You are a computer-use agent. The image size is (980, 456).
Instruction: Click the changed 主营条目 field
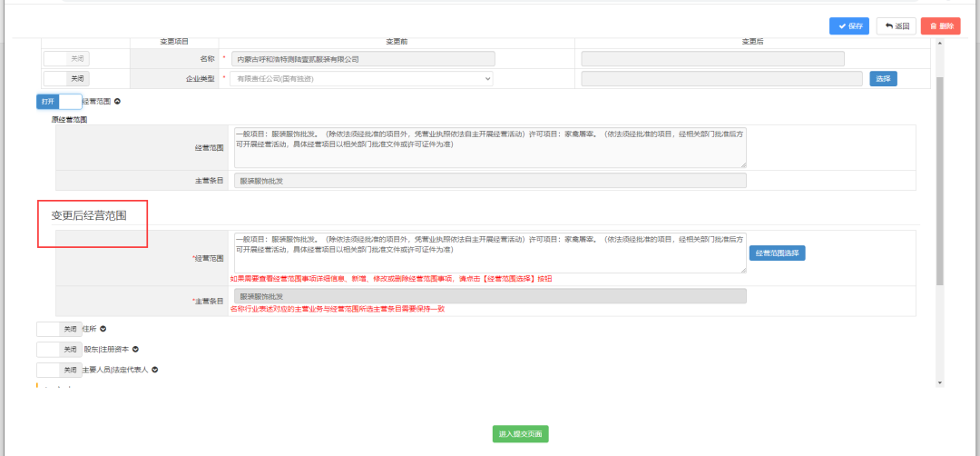point(490,296)
